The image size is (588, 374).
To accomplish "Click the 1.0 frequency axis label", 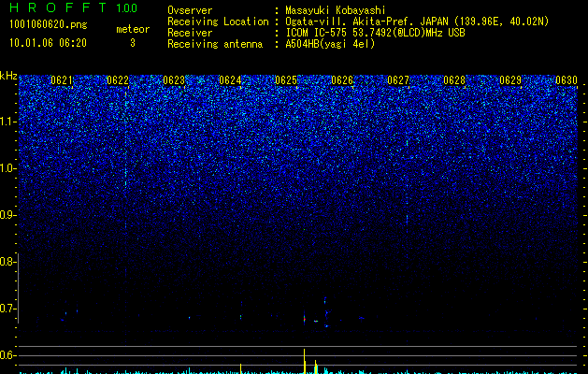I will click(8, 168).
